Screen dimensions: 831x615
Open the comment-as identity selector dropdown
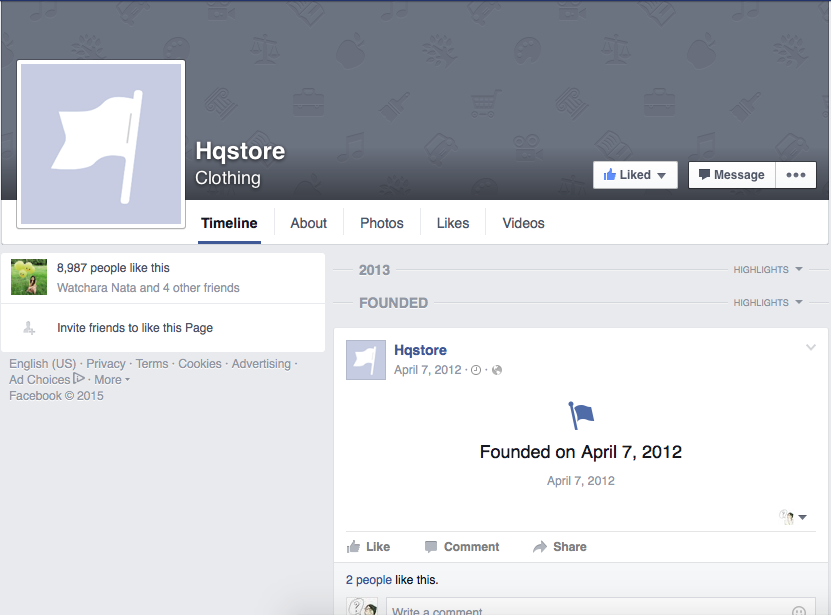coord(793,517)
